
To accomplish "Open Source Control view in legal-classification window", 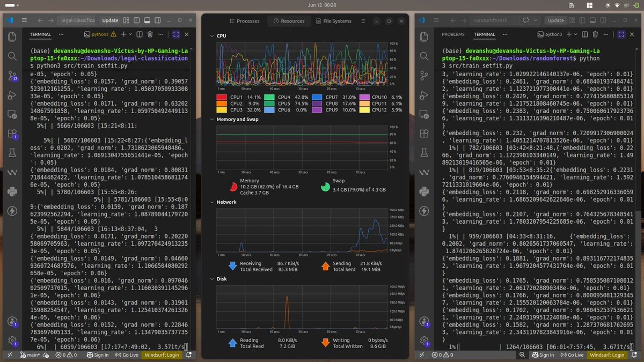I will tap(12, 76).
